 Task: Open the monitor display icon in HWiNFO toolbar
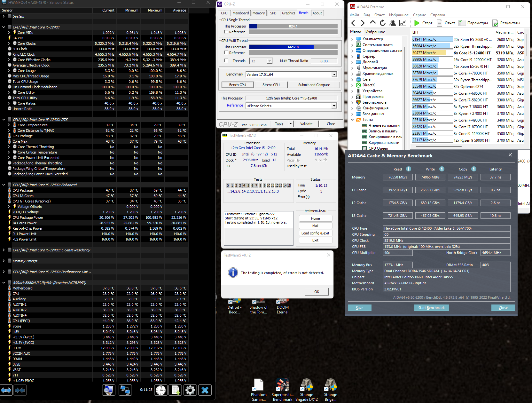tap(109, 390)
